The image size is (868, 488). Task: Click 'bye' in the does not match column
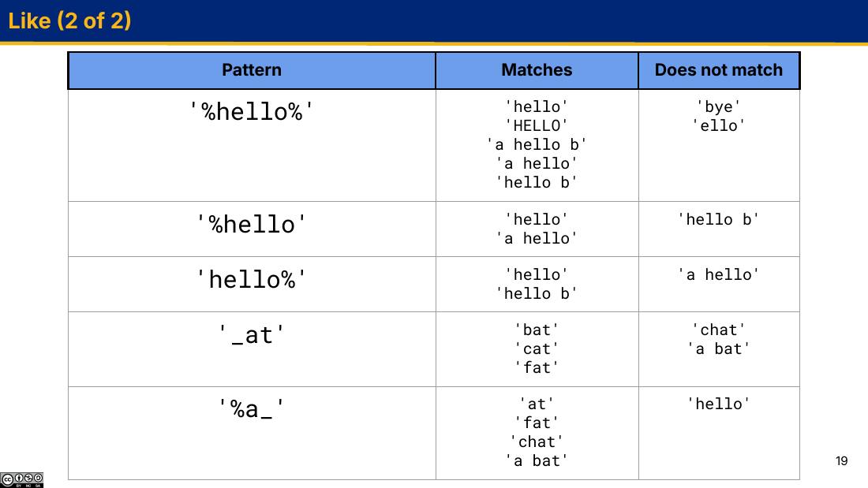point(719,106)
